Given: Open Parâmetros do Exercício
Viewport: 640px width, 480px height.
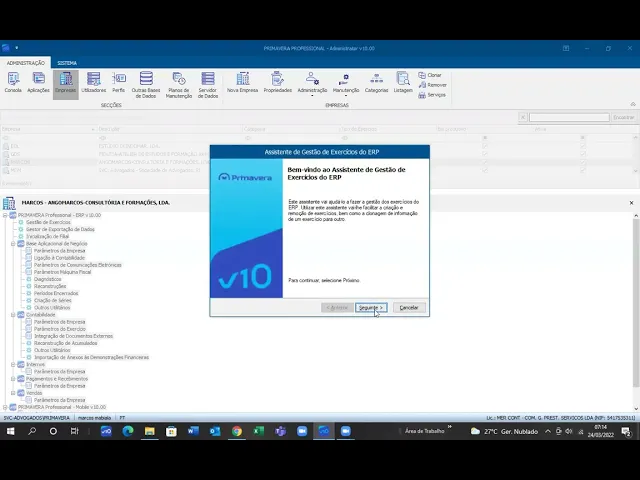Looking at the screenshot, I should click(60, 329).
